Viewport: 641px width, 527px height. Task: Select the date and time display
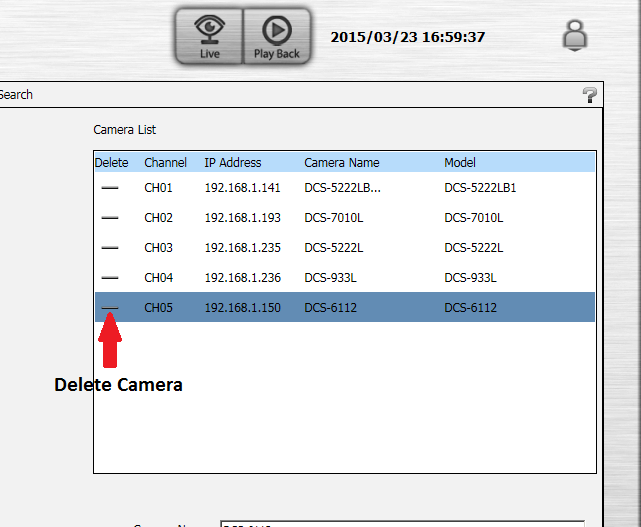click(x=408, y=37)
